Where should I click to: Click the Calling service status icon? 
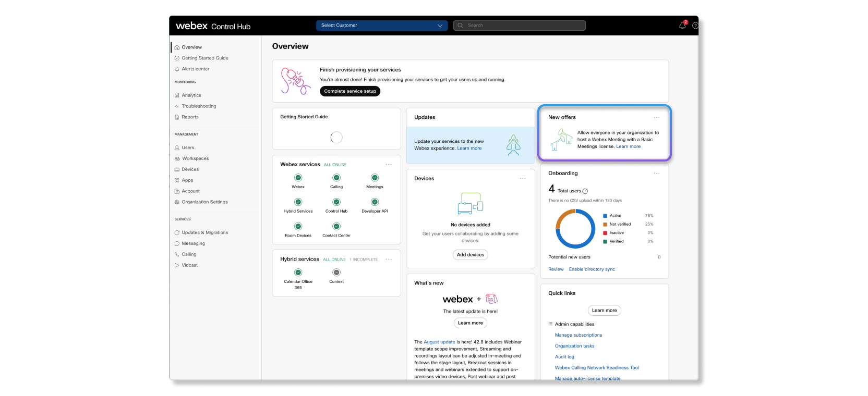point(336,178)
